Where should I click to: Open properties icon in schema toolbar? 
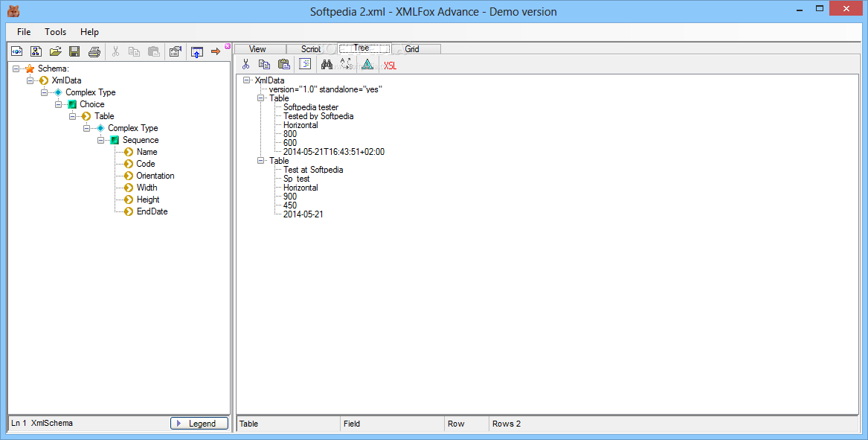point(176,51)
